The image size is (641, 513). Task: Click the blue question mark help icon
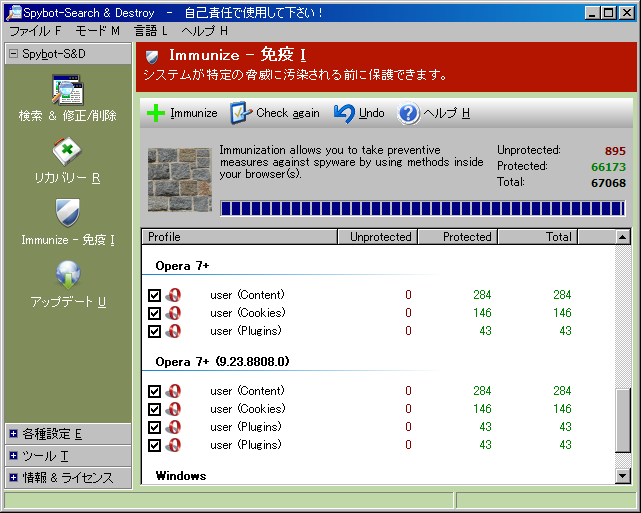[x=408, y=113]
